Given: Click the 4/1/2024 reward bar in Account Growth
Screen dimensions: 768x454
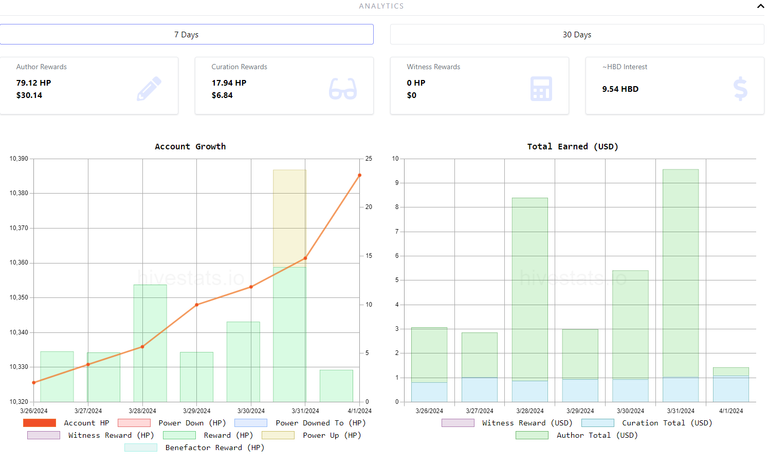Looking at the screenshot, I should coord(336,386).
